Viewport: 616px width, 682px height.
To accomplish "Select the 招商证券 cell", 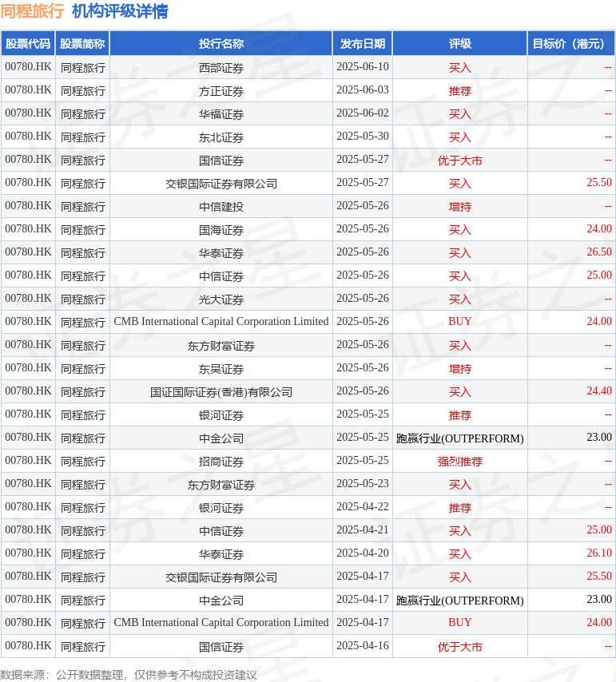I will (221, 462).
